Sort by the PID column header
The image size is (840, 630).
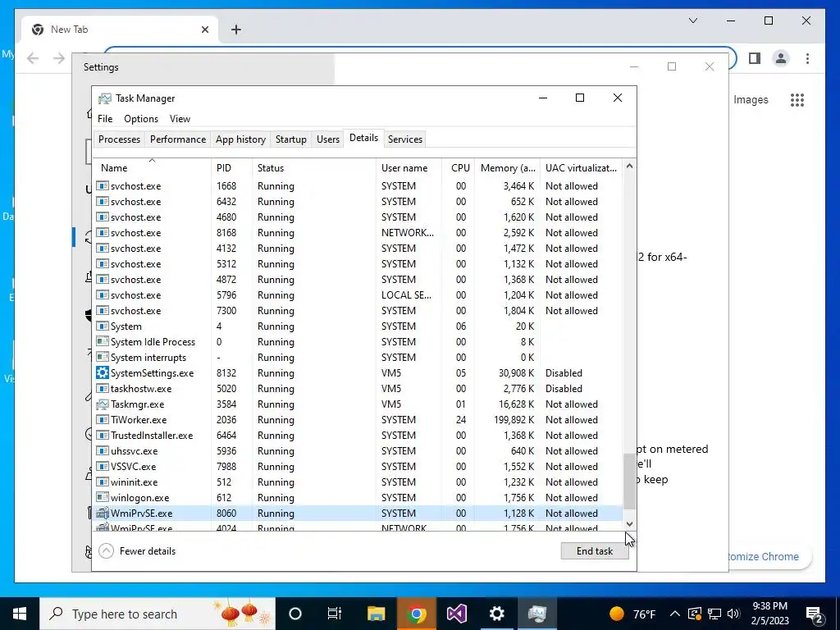[x=231, y=167]
